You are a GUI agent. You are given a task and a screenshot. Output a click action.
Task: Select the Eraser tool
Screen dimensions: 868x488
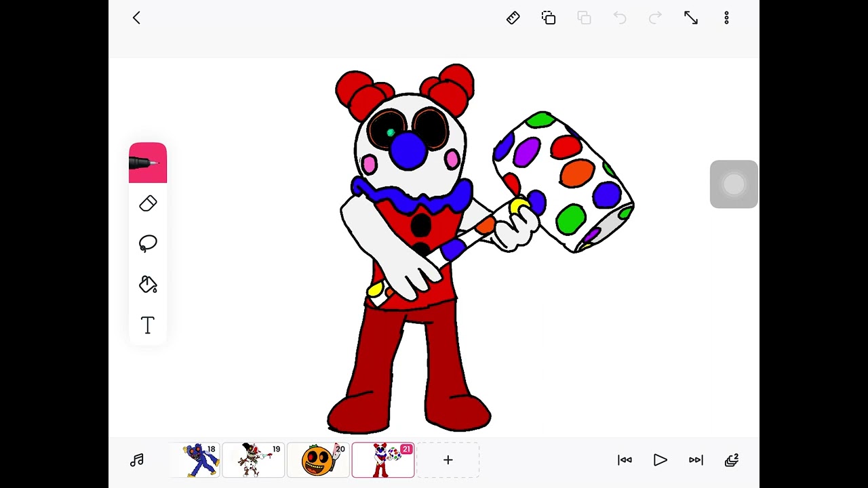coord(148,203)
